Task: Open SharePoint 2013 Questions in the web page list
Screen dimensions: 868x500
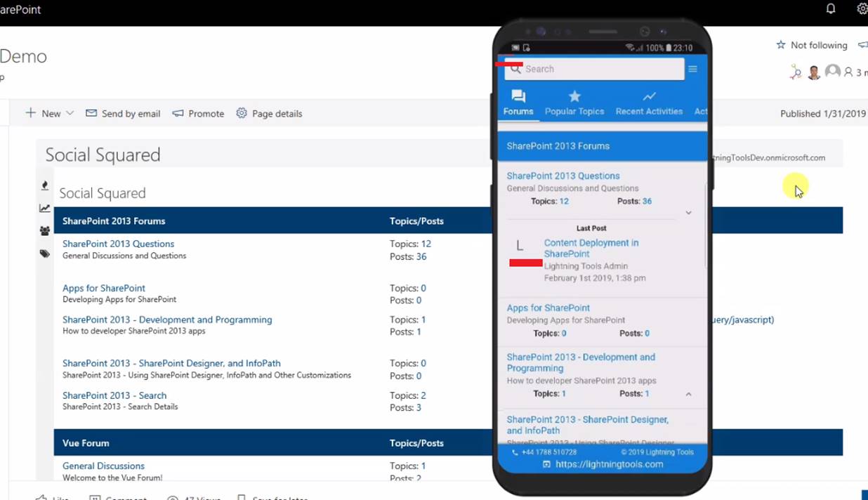Action: (118, 244)
